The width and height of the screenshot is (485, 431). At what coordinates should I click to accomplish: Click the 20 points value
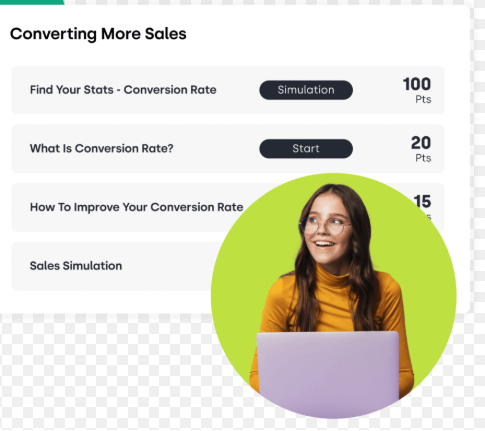coord(421,143)
